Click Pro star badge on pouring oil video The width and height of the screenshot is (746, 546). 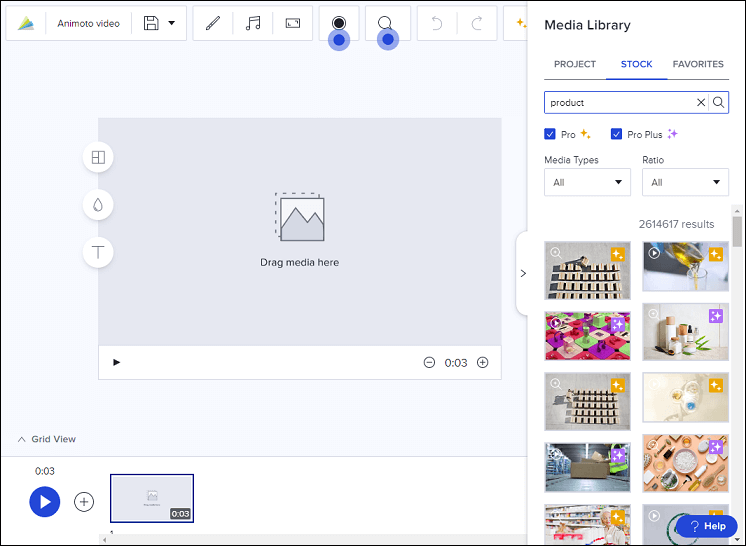tap(716, 254)
